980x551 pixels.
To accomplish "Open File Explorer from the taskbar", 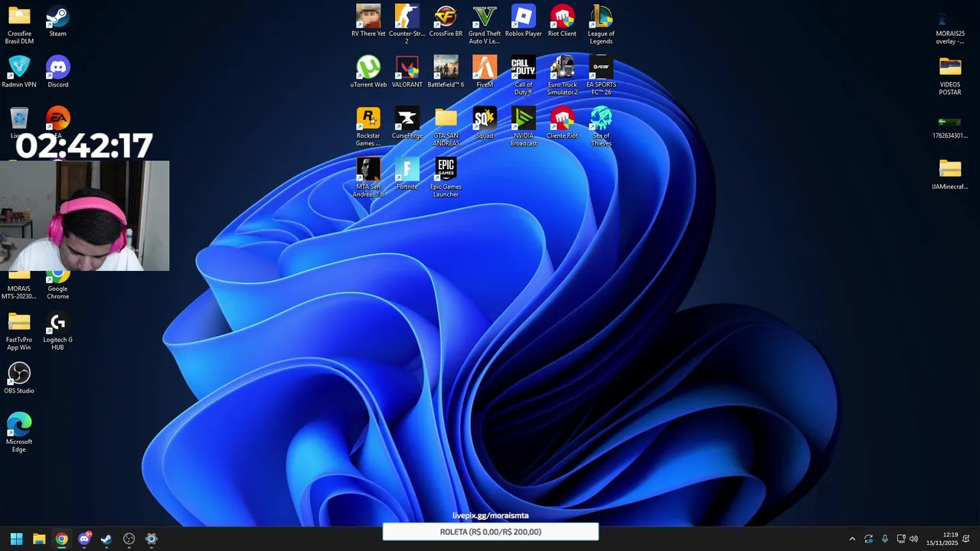I will (39, 539).
